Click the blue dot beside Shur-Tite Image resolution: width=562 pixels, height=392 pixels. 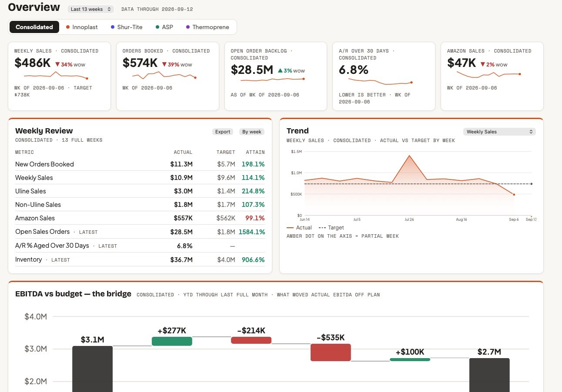(x=113, y=27)
